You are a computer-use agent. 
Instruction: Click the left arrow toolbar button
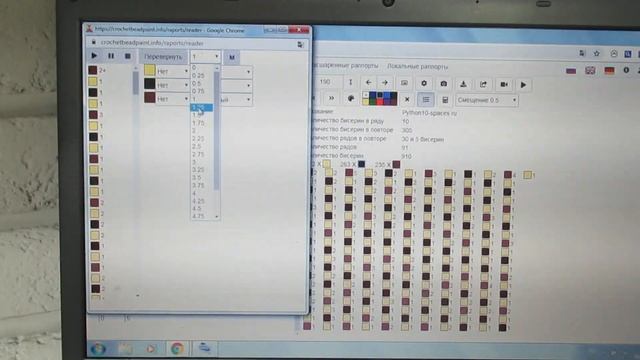368,83
